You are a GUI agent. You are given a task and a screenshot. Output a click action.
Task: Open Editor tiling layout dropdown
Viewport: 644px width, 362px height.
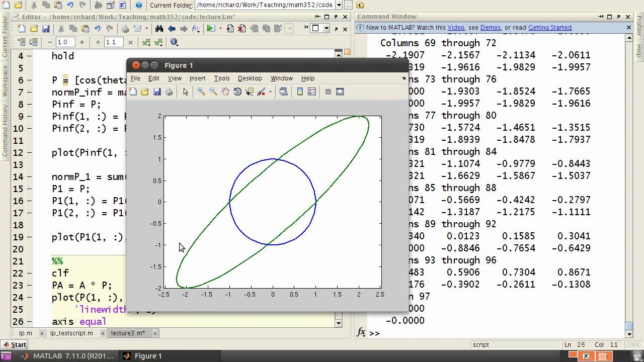pyautogui.click(x=327, y=29)
